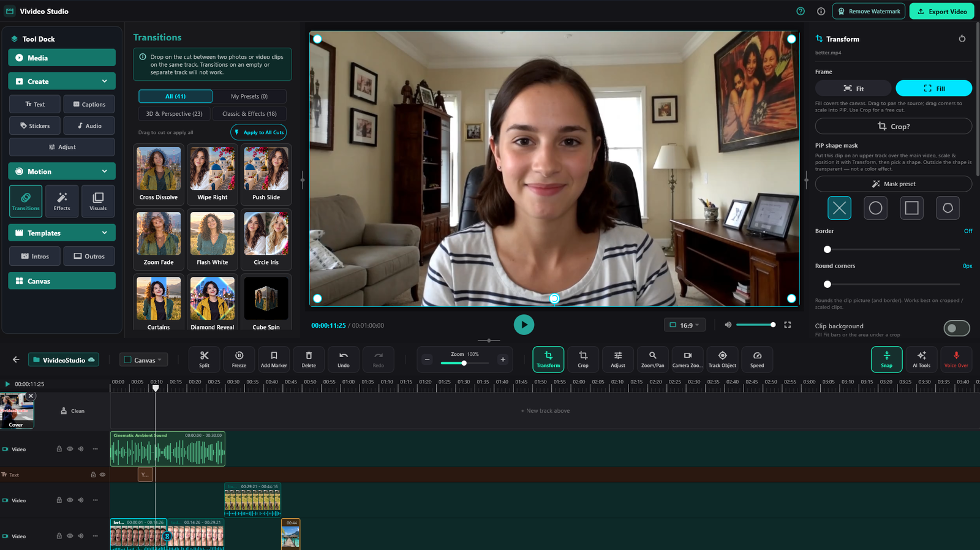Mute the preview volume speaker
Viewport: 980px width, 550px height.
[728, 325]
